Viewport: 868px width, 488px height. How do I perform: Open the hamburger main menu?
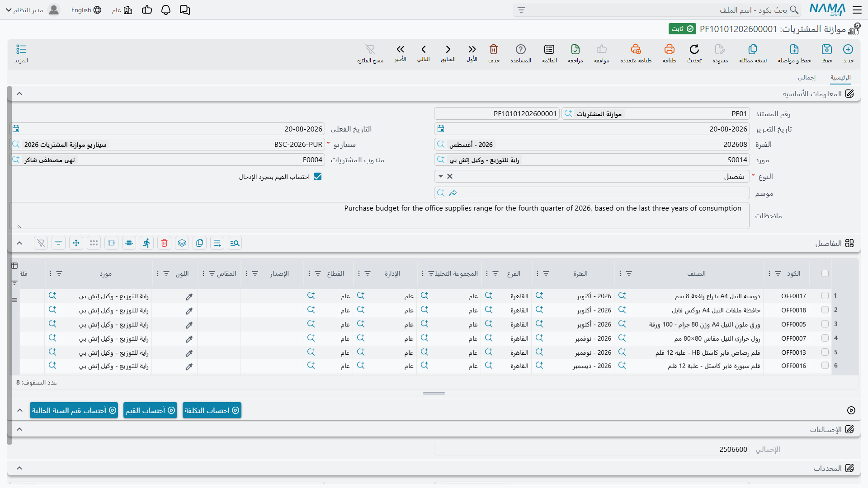pyautogui.click(x=857, y=10)
